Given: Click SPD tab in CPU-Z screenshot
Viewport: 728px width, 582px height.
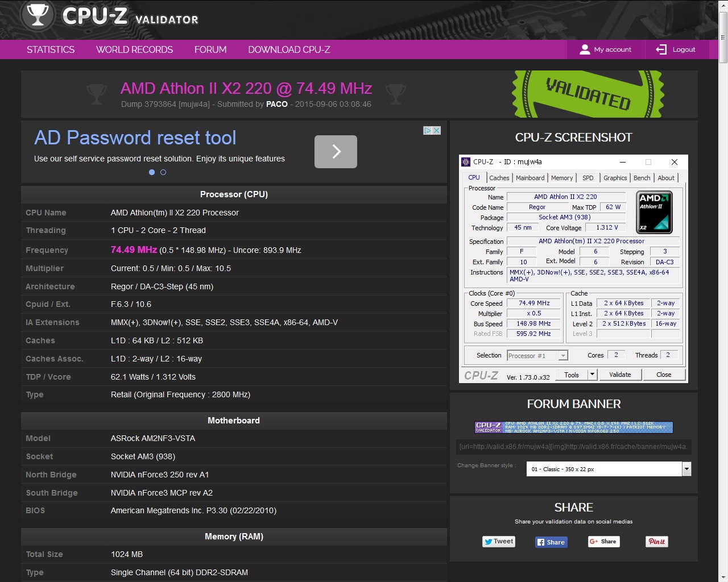Looking at the screenshot, I should [588, 178].
